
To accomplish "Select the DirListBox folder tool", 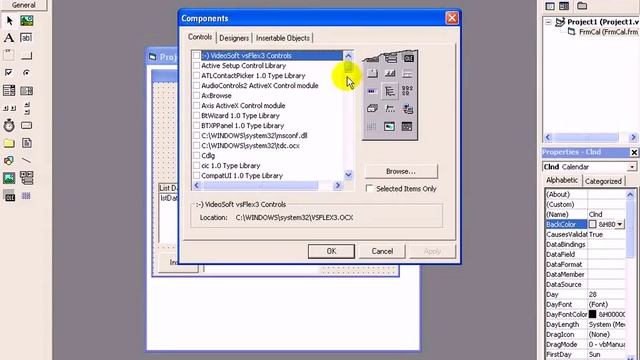I will point(9,143).
